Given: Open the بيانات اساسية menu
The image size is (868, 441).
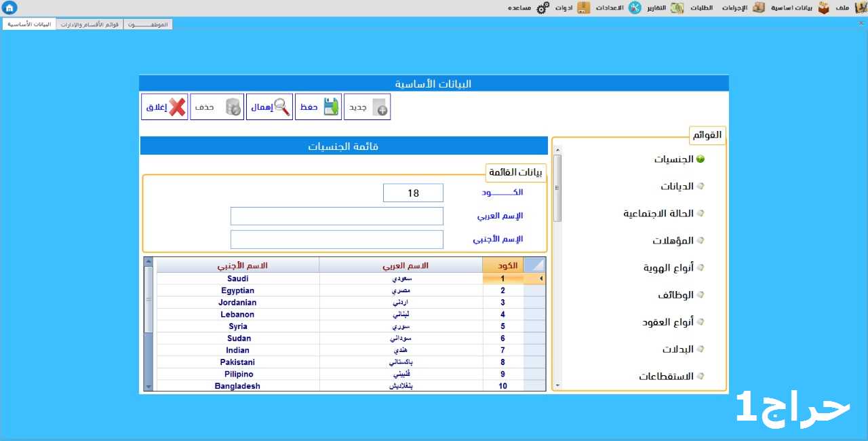Looking at the screenshot, I should pyautogui.click(x=791, y=7).
